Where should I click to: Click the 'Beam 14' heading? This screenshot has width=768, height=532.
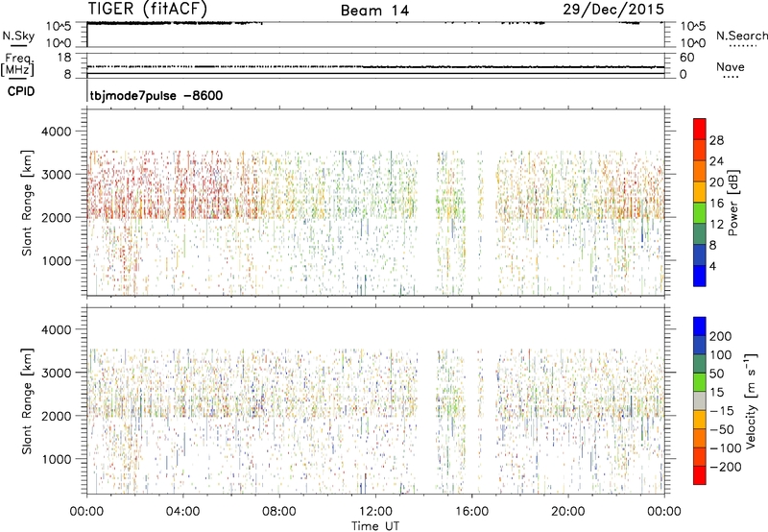[x=374, y=11]
